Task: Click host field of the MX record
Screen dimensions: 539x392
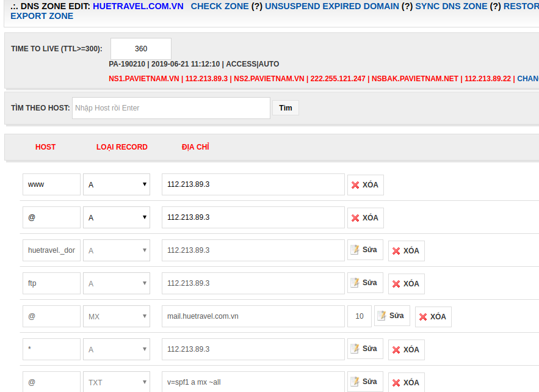Action: coord(51,316)
